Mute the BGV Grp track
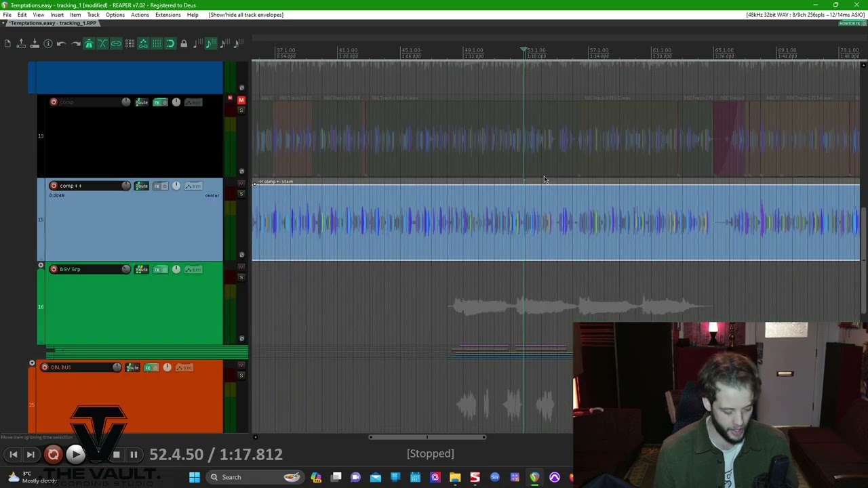The width and height of the screenshot is (868, 488). [x=241, y=268]
